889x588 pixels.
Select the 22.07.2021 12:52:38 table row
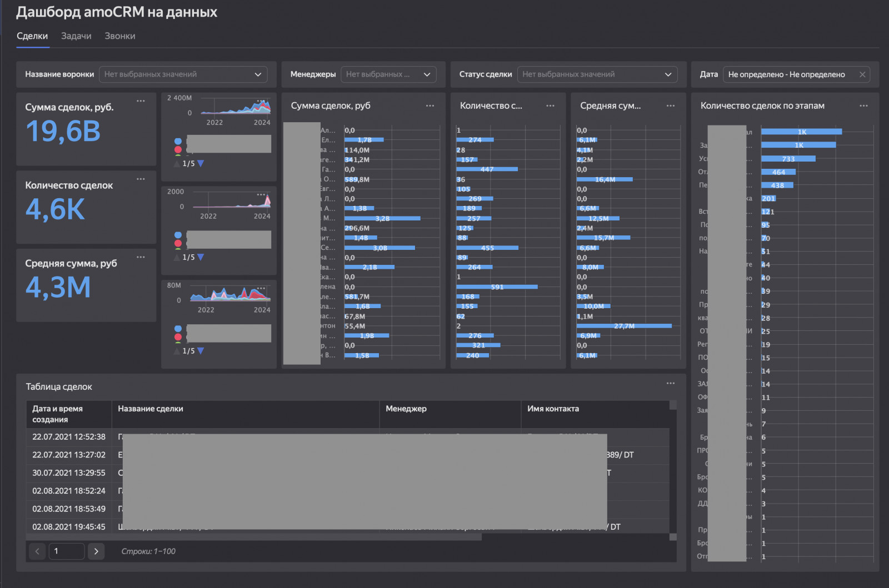tap(347, 437)
